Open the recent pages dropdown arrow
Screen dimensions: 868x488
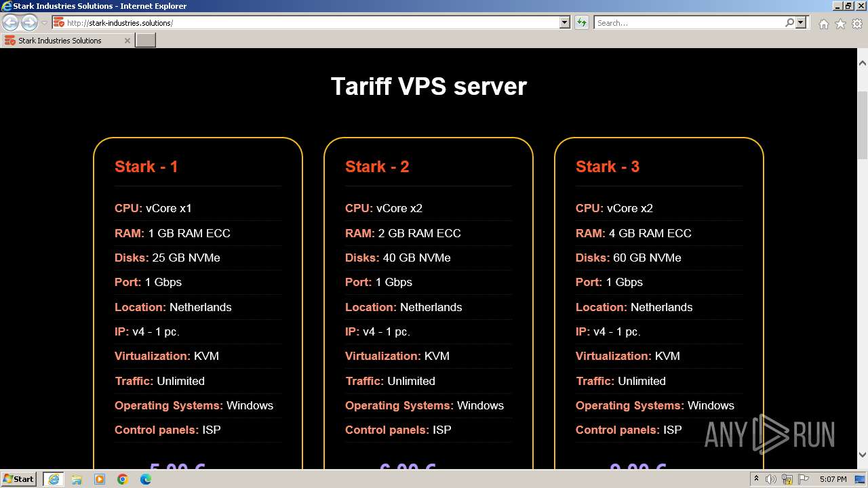pos(44,23)
